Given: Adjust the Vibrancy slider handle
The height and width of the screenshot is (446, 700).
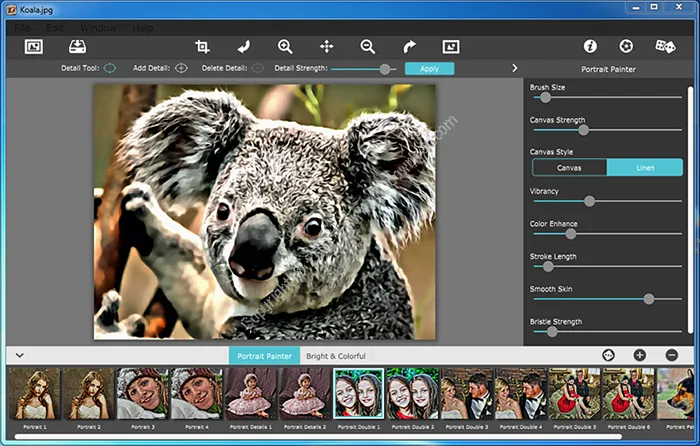Looking at the screenshot, I should 589,201.
